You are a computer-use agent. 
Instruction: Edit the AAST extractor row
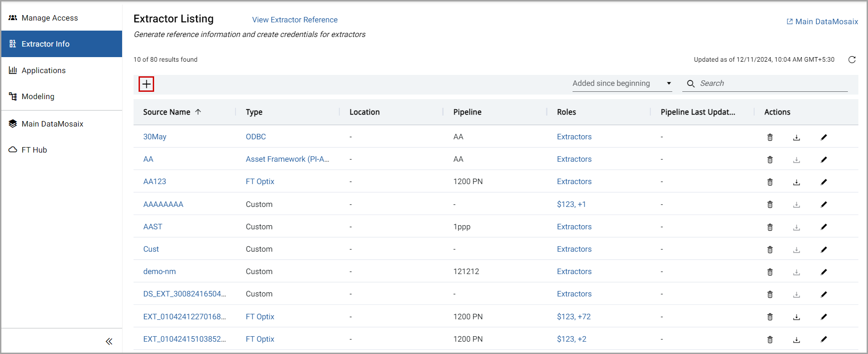[x=824, y=227]
